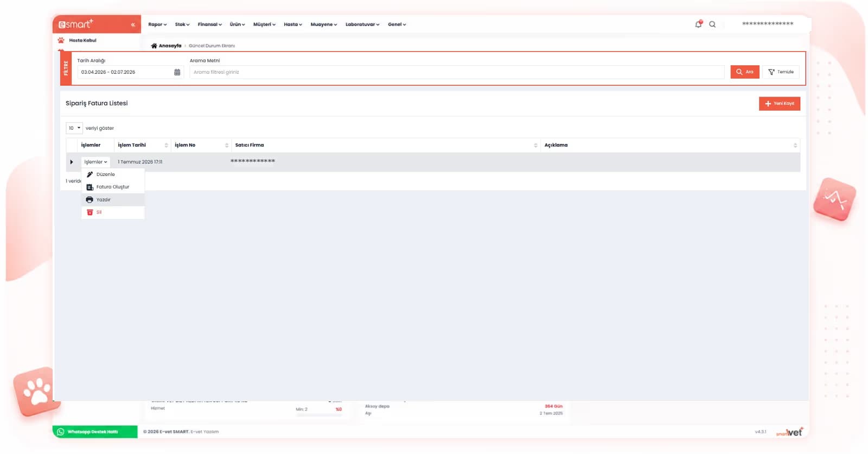Click the Arama Metni search field
The height and width of the screenshot is (454, 868).
tap(457, 72)
